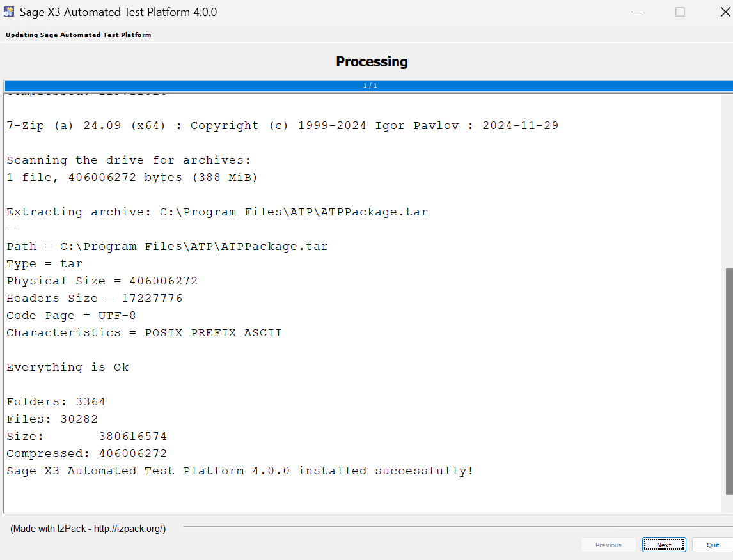733x560 pixels.
Task: Click the vertical scrollbar thumb in output log
Action: [729, 381]
